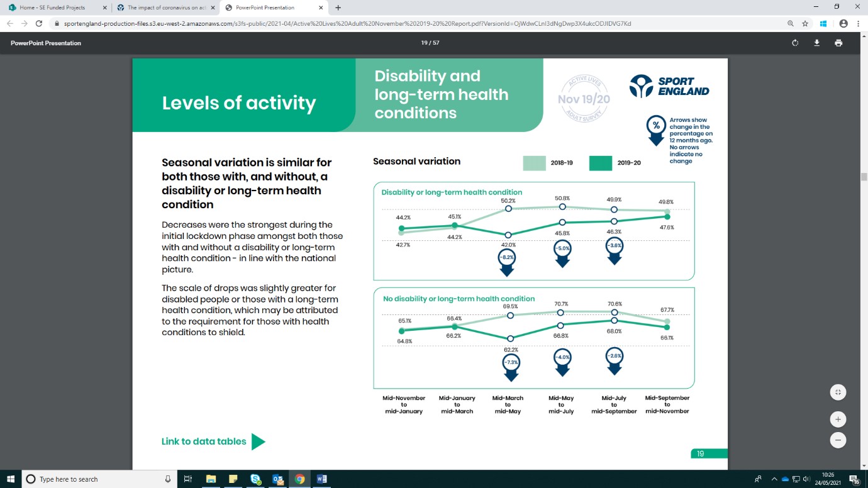Viewport: 868px width, 488px height.
Task: Open the Windows Start menu
Action: [x=11, y=479]
